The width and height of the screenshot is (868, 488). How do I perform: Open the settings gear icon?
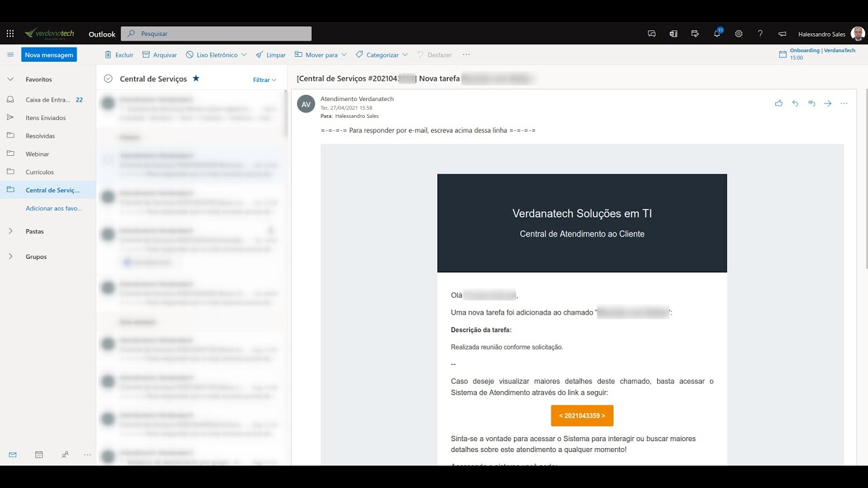[x=738, y=33]
